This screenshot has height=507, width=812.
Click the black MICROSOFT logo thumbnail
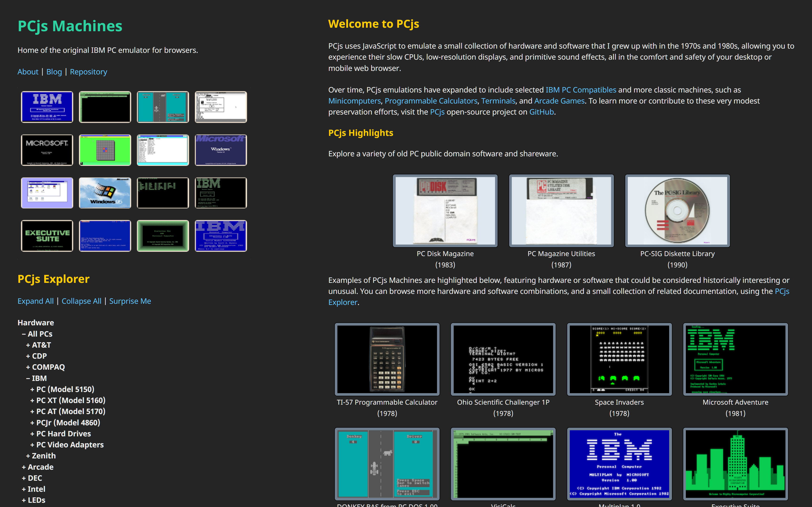tap(47, 150)
